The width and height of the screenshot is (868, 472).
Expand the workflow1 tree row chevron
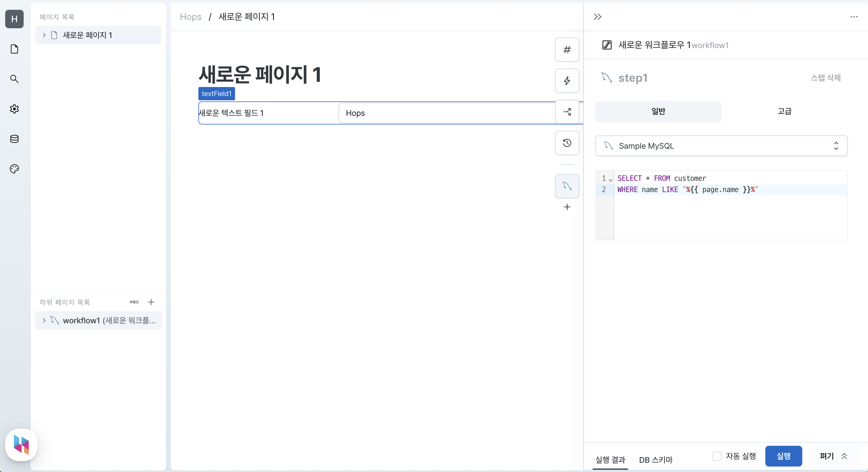(44, 320)
